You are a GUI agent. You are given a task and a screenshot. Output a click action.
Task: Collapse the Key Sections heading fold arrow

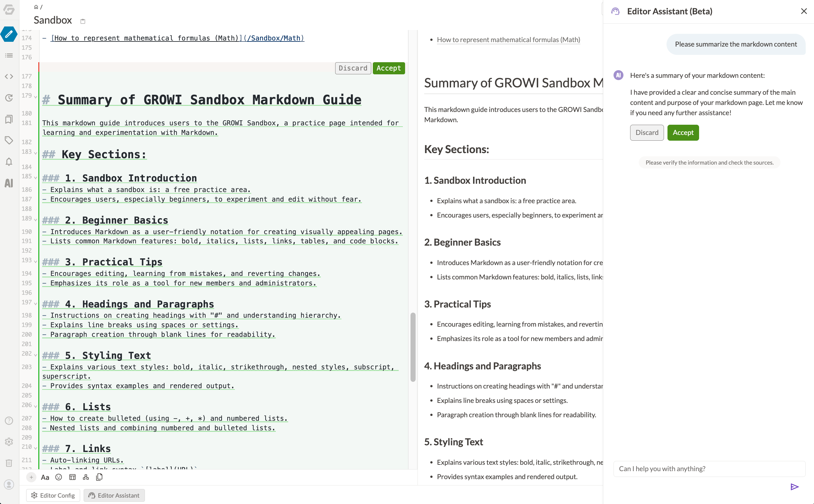tap(35, 153)
